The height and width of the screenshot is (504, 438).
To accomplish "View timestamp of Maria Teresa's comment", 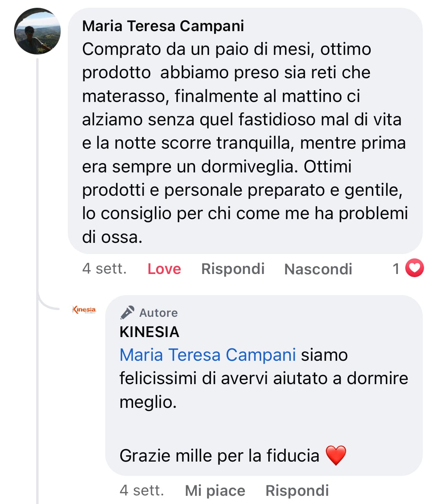I will point(104,269).
